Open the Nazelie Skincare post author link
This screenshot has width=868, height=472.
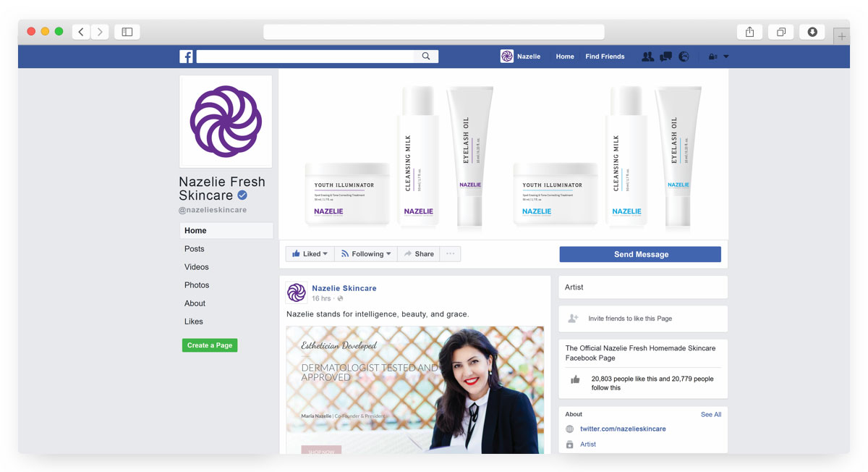[x=344, y=288]
